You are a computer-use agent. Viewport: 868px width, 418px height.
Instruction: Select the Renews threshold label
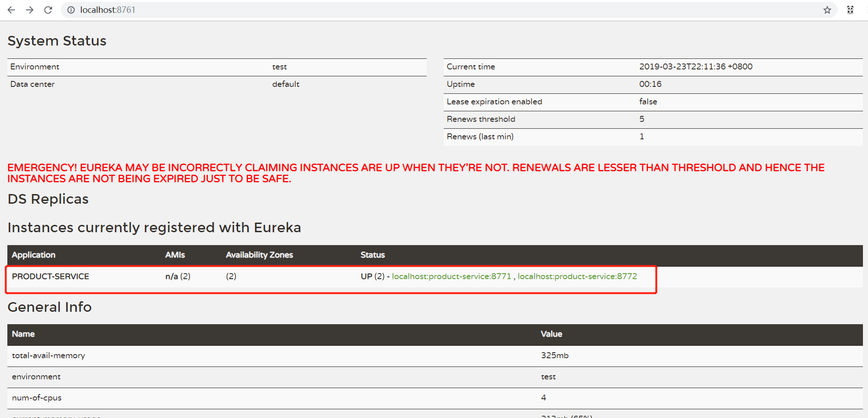pos(481,119)
